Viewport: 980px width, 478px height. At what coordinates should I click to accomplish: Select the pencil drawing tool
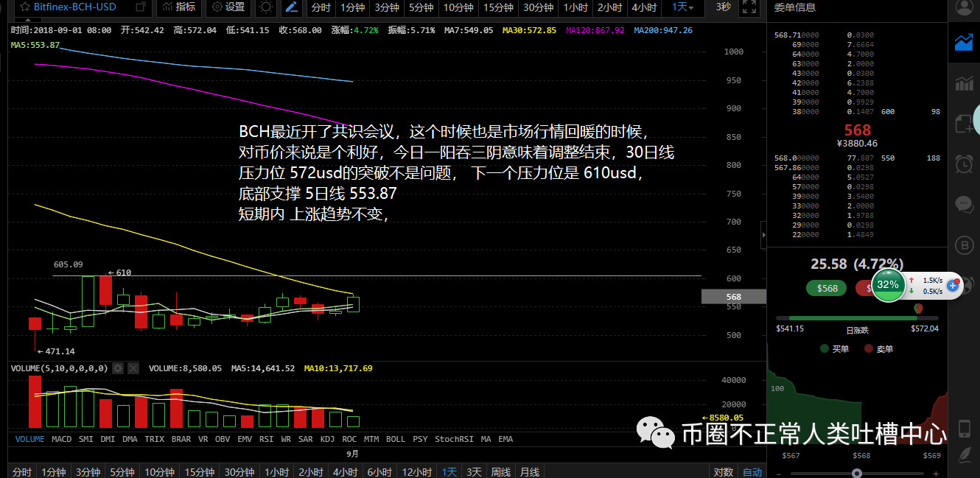[292, 7]
